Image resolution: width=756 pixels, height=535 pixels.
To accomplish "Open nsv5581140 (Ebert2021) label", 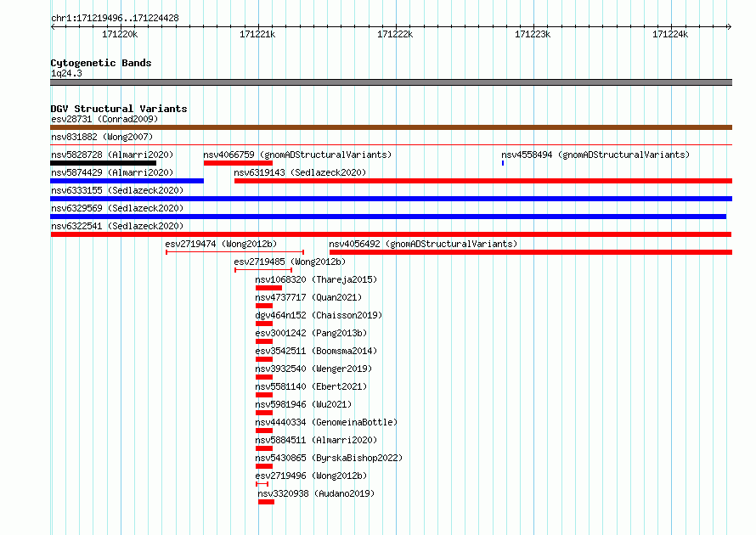I will (311, 386).
